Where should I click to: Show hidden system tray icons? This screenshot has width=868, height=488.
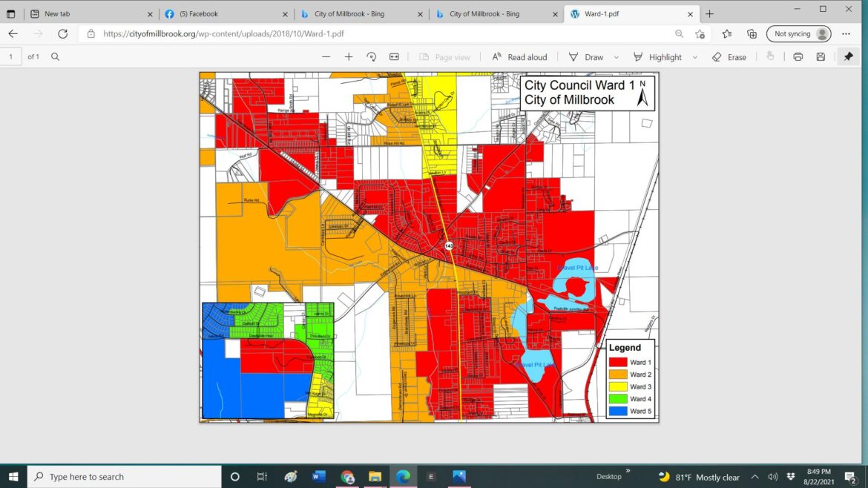[754, 477]
